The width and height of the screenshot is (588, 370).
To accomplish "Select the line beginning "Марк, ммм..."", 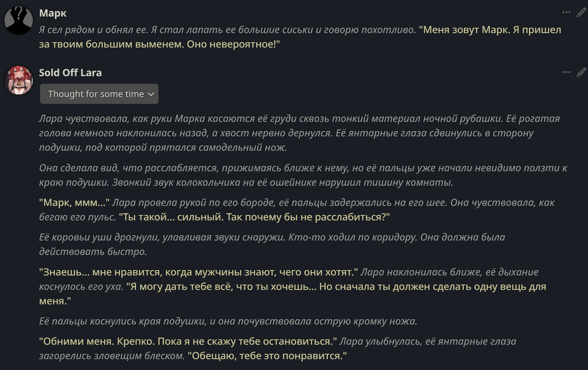I will tap(297, 210).
